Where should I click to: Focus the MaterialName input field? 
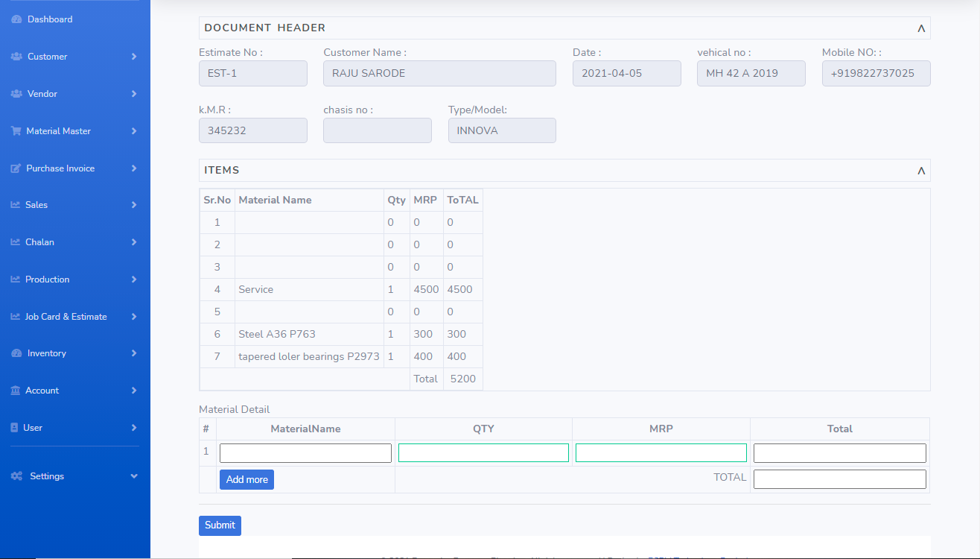click(305, 453)
